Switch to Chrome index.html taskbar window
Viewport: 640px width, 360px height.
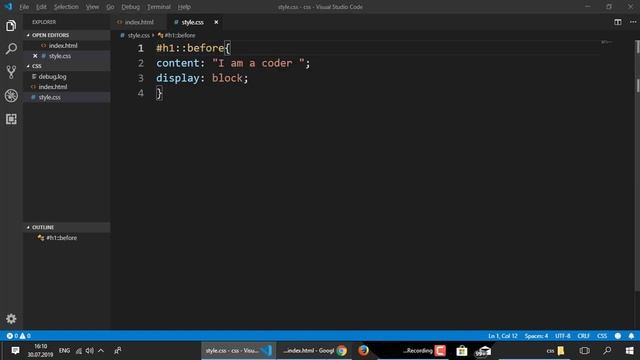pyautogui.click(x=315, y=351)
